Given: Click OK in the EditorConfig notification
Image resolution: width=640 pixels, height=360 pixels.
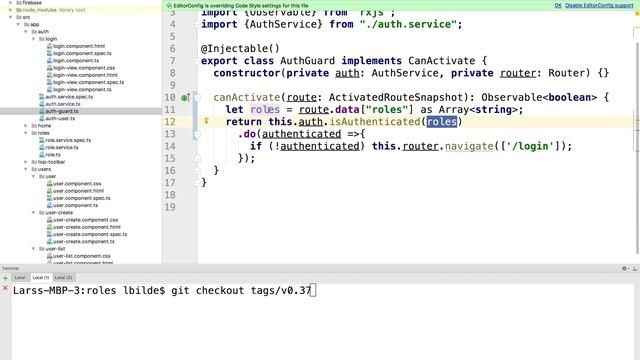Looking at the screenshot, I should pos(558,5).
